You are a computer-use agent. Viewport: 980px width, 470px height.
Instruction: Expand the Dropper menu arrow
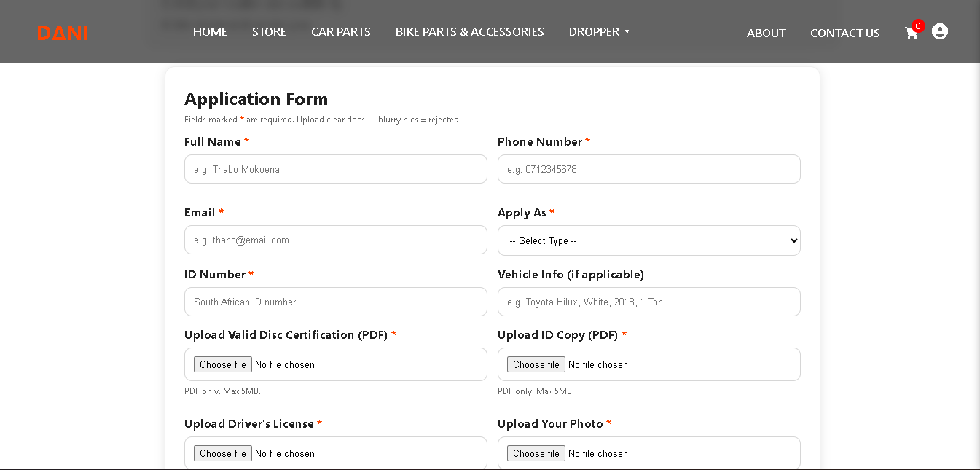(x=627, y=32)
